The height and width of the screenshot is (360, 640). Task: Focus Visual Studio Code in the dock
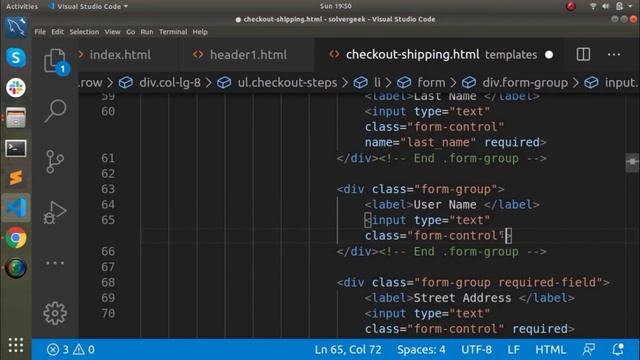pos(16,208)
